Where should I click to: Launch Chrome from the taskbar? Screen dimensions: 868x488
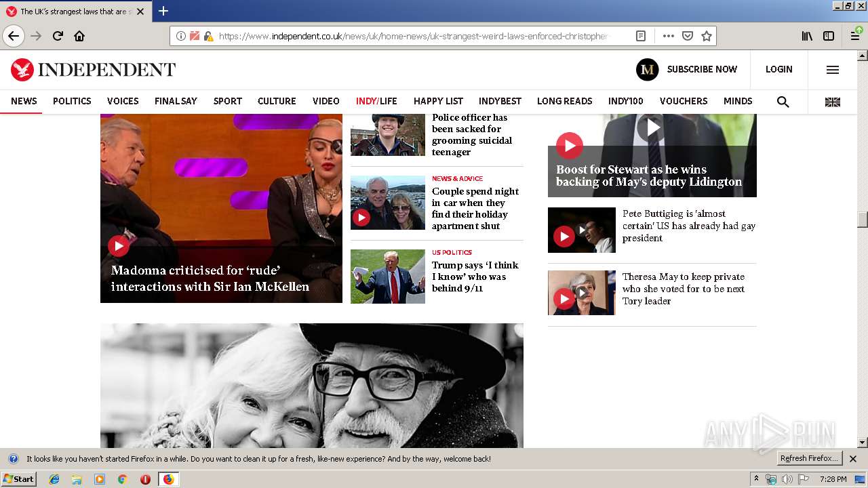pos(122,479)
